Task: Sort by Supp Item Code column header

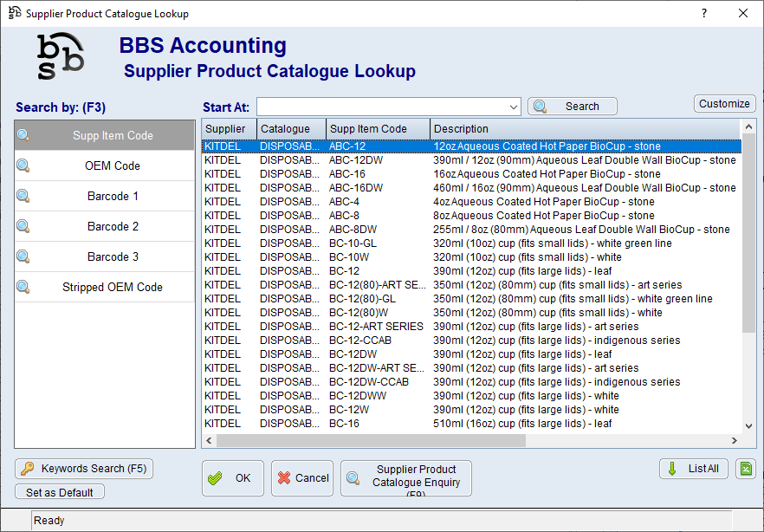Action: (x=378, y=129)
